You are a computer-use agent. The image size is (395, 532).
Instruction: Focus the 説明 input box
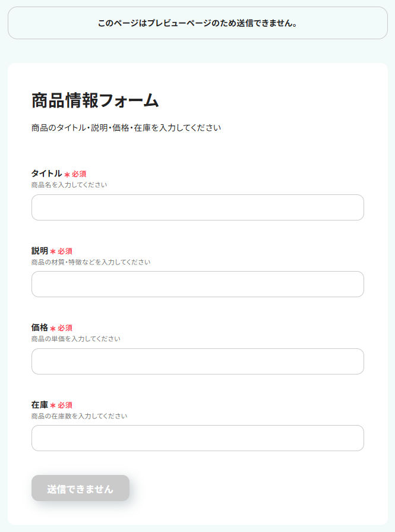click(x=197, y=284)
